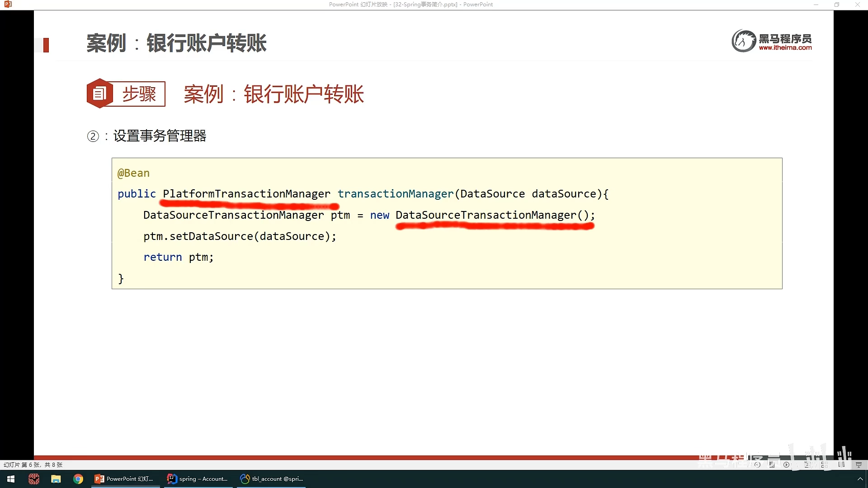Viewport: 868px width, 488px height.
Task: Restore down the PowerPoint window
Action: (836, 5)
